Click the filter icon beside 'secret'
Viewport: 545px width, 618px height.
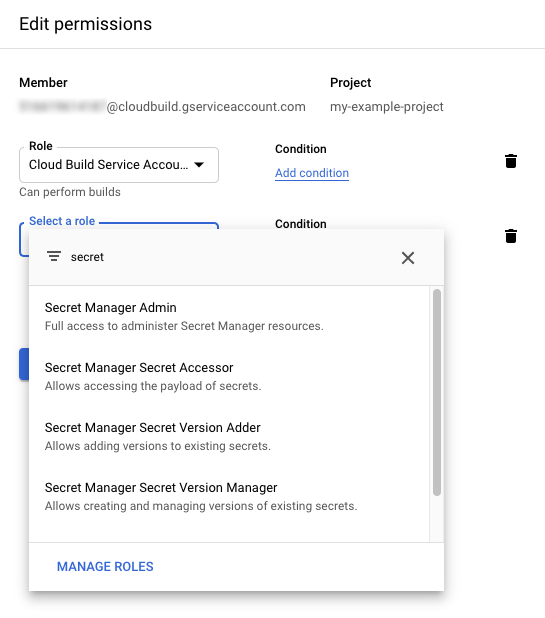54,256
